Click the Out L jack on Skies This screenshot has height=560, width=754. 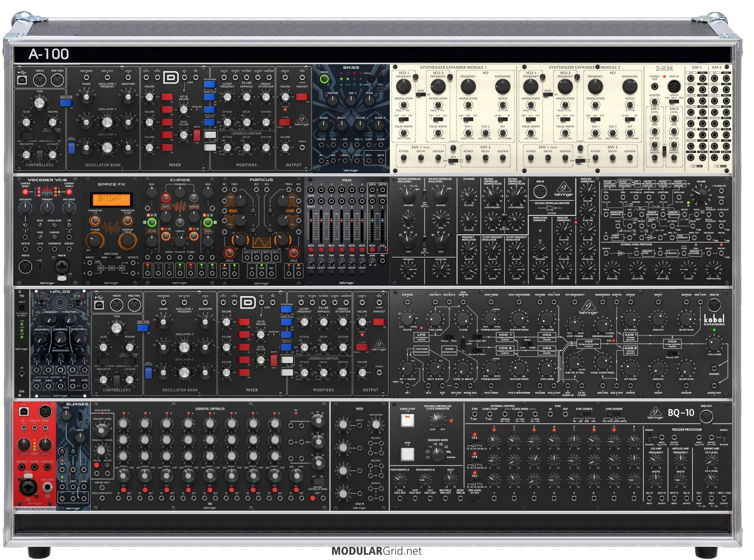click(368, 161)
